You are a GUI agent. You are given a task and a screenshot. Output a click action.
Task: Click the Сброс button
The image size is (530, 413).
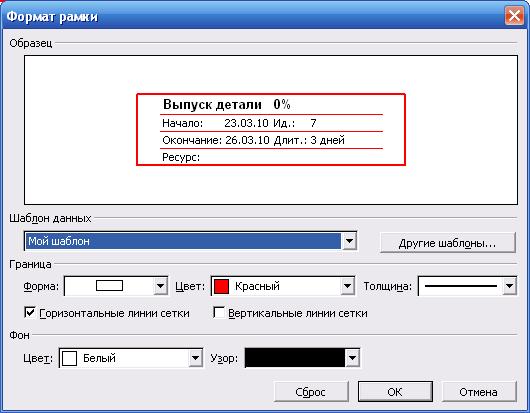click(311, 392)
